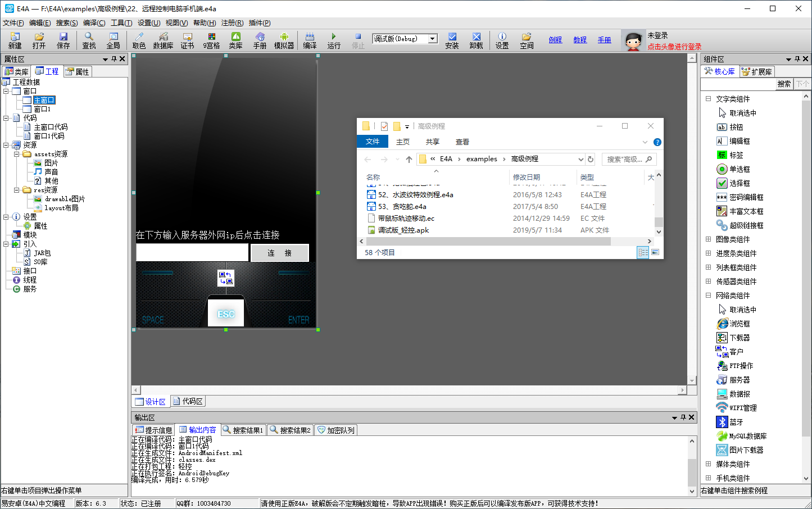The height and width of the screenshot is (509, 812).
Task: Select 窗口1 in project tree
Action: [42, 109]
